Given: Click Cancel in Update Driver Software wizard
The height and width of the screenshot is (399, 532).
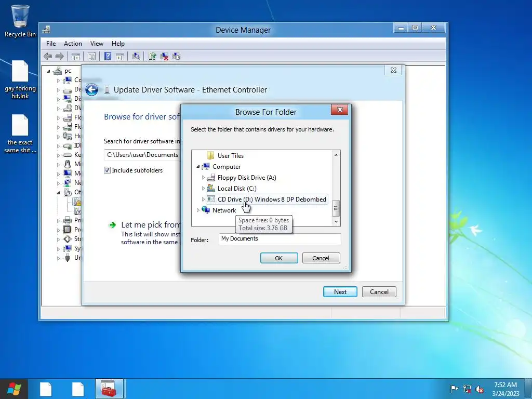Looking at the screenshot, I should click(379, 292).
